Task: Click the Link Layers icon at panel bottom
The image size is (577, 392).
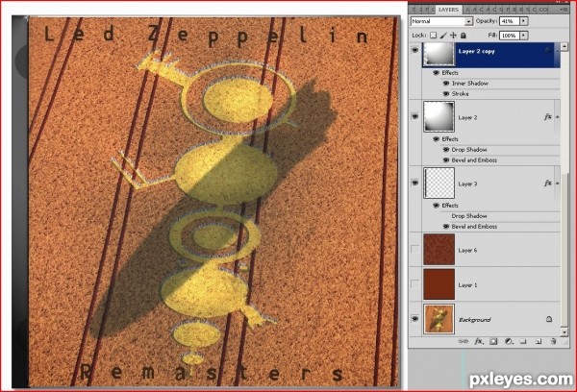Action: coord(464,342)
